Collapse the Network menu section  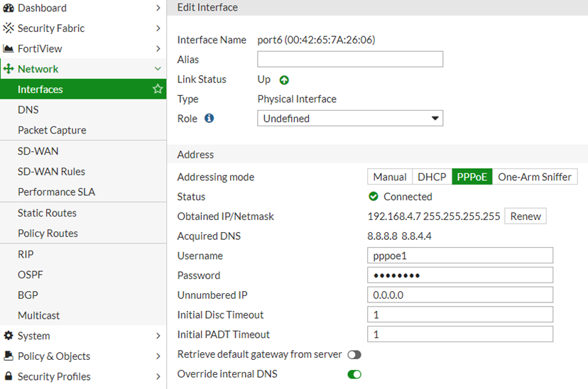click(158, 69)
